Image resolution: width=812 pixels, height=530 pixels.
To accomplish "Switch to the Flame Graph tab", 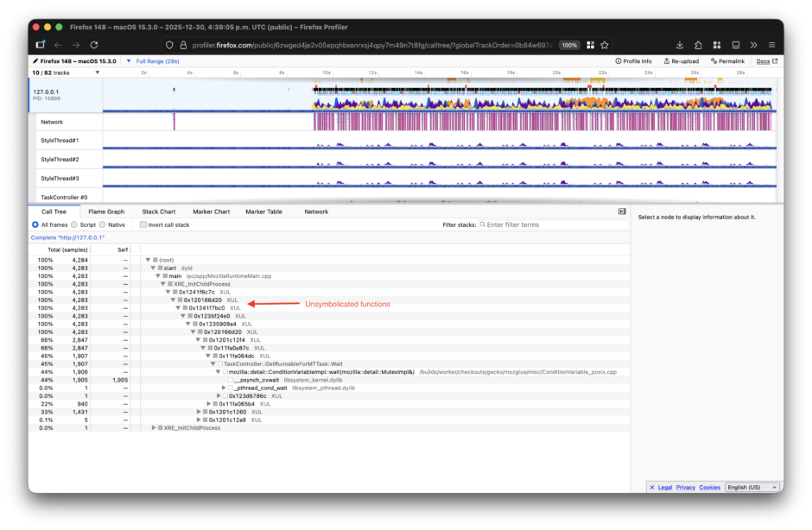I will coord(105,211).
